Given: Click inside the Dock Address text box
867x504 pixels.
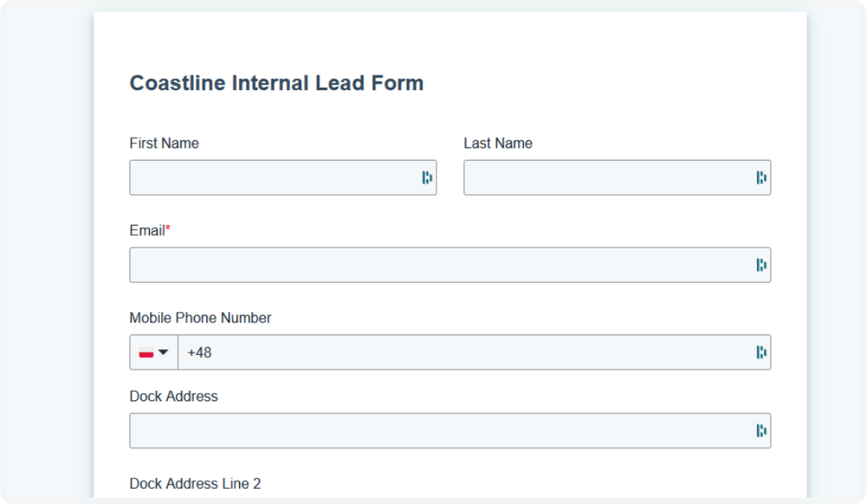Looking at the screenshot, I should 450,431.
